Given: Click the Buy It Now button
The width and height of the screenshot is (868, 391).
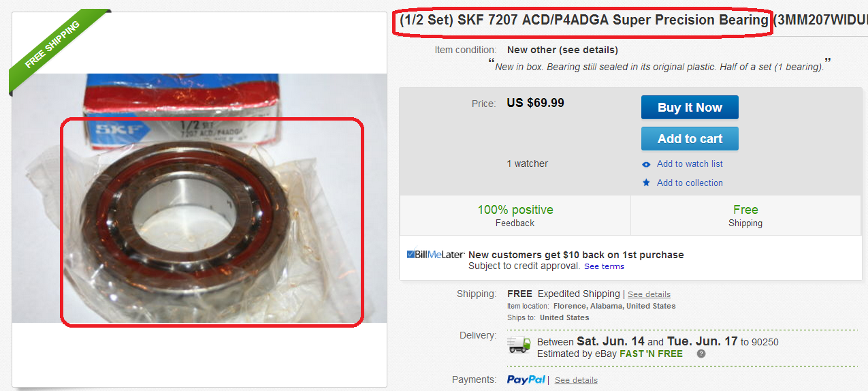Looking at the screenshot, I should click(x=690, y=108).
